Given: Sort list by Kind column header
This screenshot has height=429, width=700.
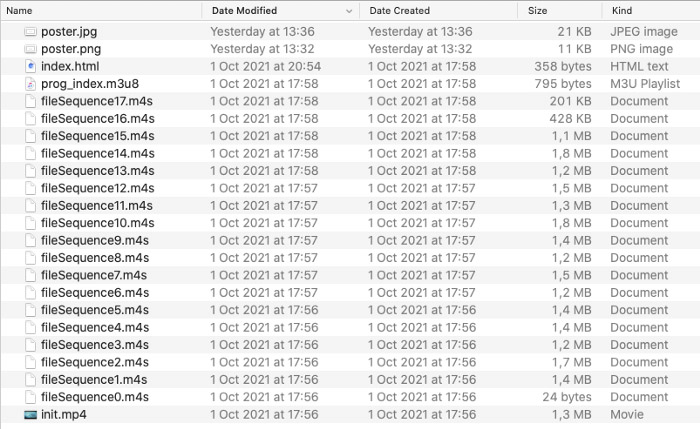Looking at the screenshot, I should 622,11.
